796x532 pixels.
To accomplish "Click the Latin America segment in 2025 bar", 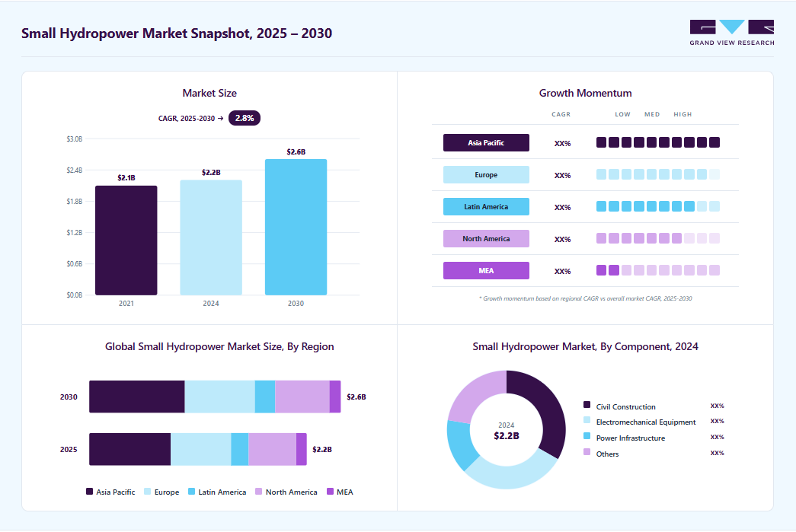I will [x=240, y=449].
